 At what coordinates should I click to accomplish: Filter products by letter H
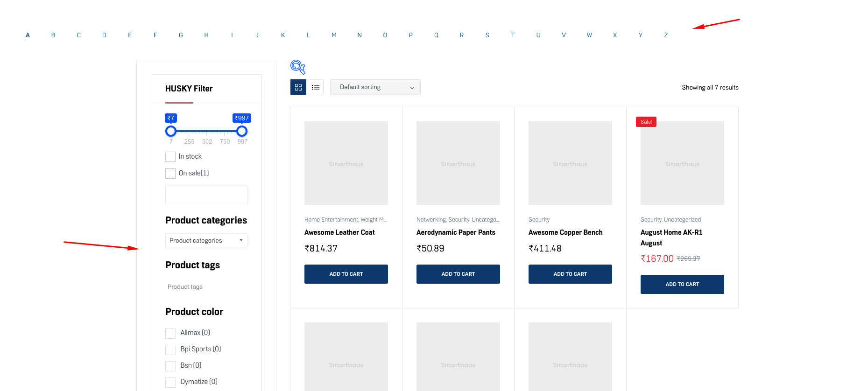(206, 35)
